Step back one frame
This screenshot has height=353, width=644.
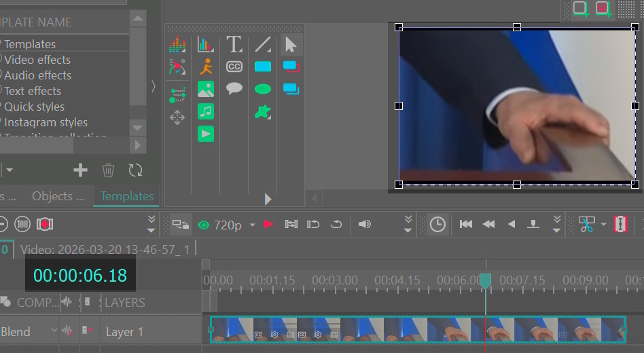point(512,224)
